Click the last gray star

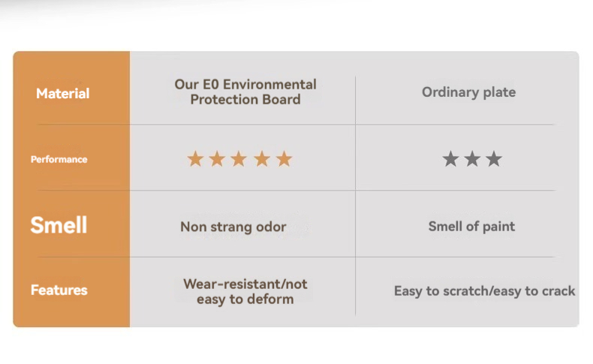pos(494,159)
